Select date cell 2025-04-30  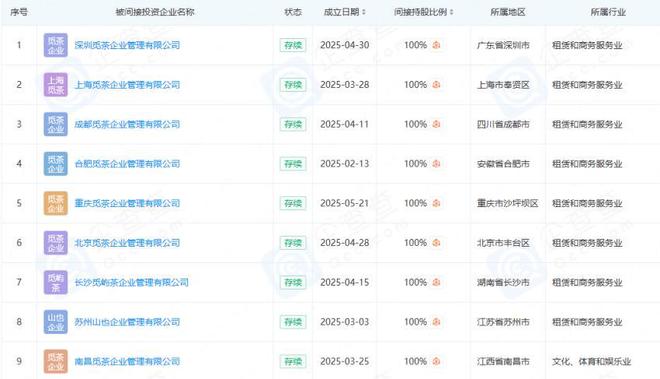345,45
